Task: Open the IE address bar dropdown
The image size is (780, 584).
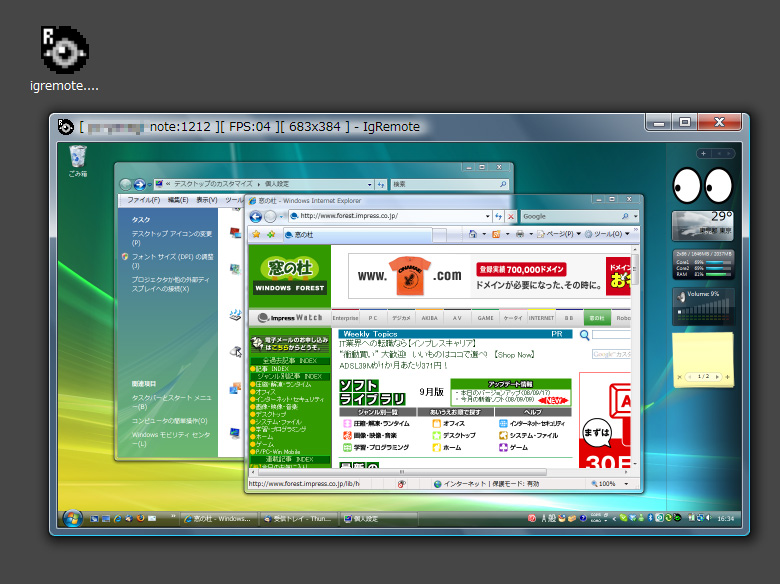Action: tap(488, 216)
